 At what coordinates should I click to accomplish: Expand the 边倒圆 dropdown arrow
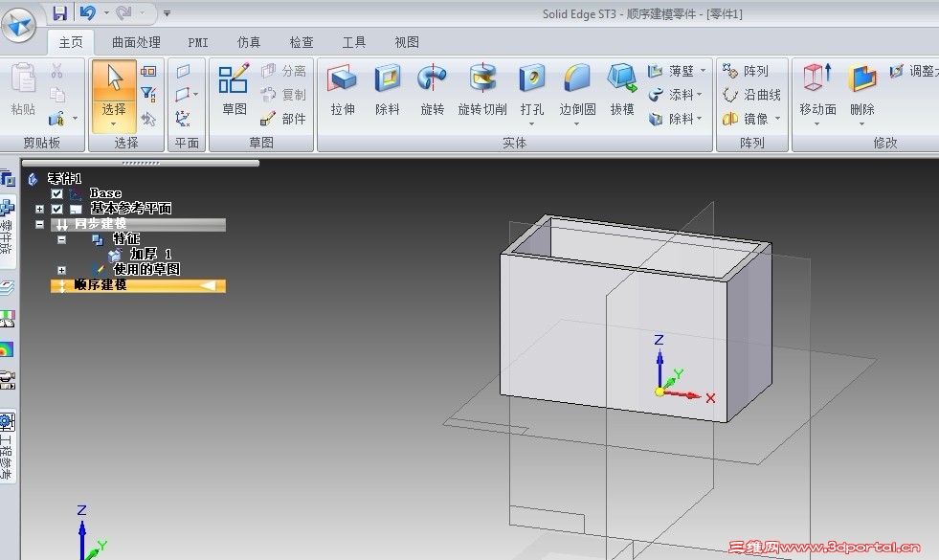576,124
